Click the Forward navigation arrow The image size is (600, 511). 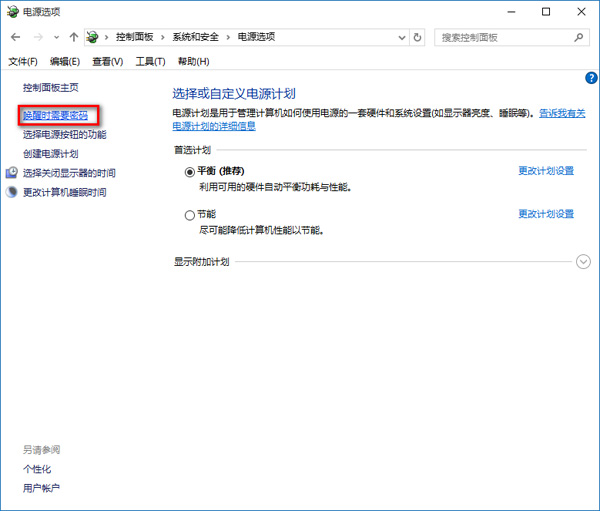(x=36, y=37)
